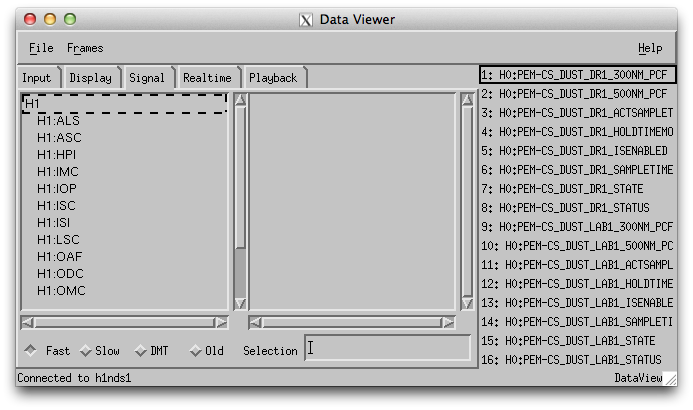693x410 pixels.
Task: Switch to the Display tab
Action: (91, 78)
